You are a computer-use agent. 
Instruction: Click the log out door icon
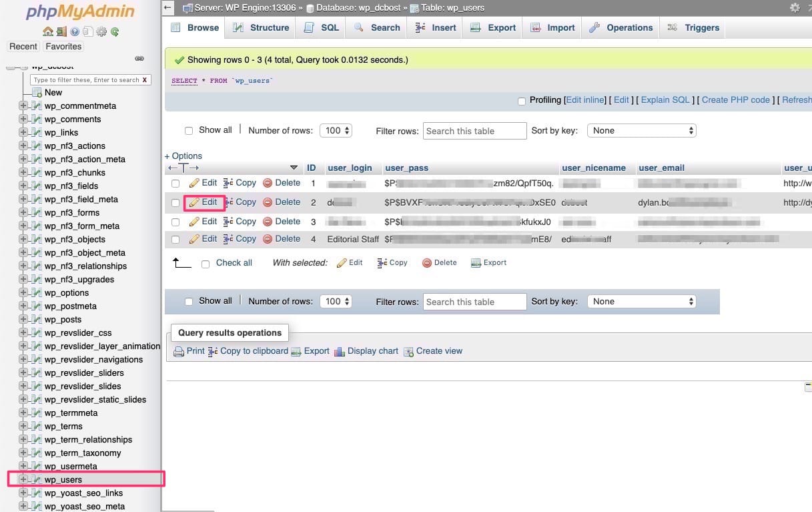(x=61, y=31)
